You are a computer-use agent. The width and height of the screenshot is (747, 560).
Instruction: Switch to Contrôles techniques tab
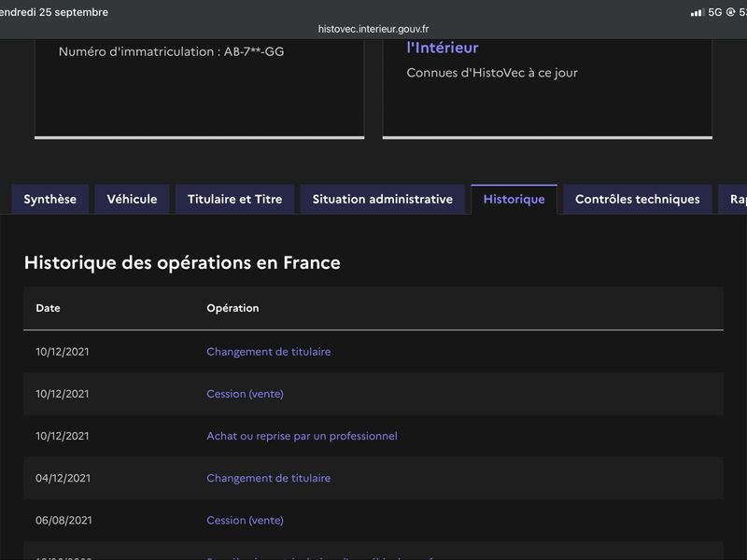pos(638,200)
